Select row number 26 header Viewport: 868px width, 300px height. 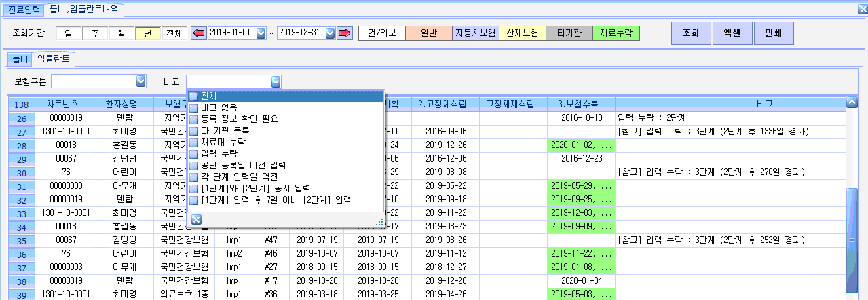(21, 118)
